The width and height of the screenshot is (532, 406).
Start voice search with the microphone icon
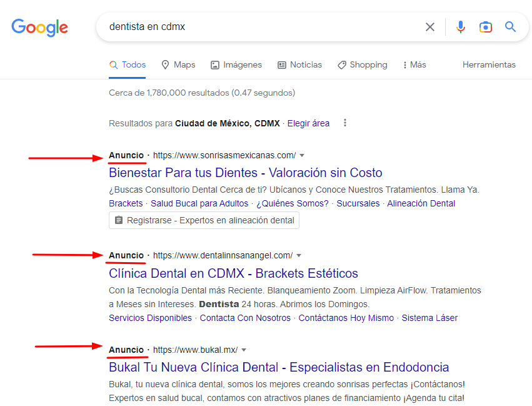coord(460,27)
